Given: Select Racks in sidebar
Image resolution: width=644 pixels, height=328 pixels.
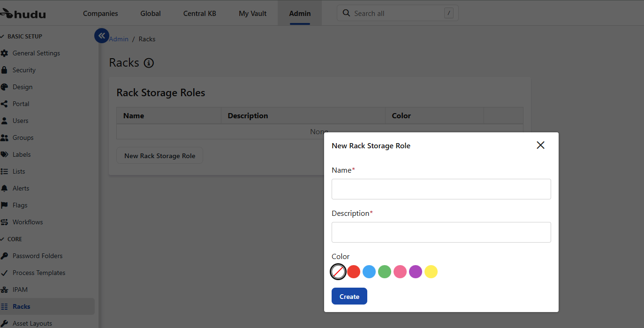Looking at the screenshot, I should pos(47,306).
